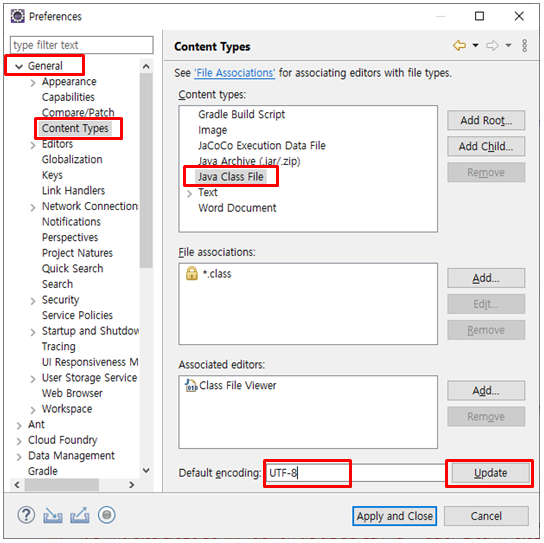Expand the Appearance tree node
The height and width of the screenshot is (543, 544).
tap(33, 83)
